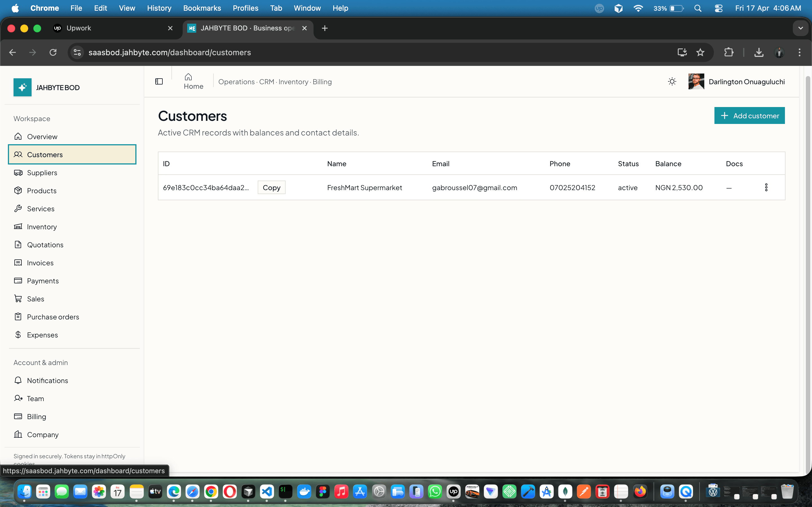
Task: Select the Services sidebar icon
Action: click(18, 208)
